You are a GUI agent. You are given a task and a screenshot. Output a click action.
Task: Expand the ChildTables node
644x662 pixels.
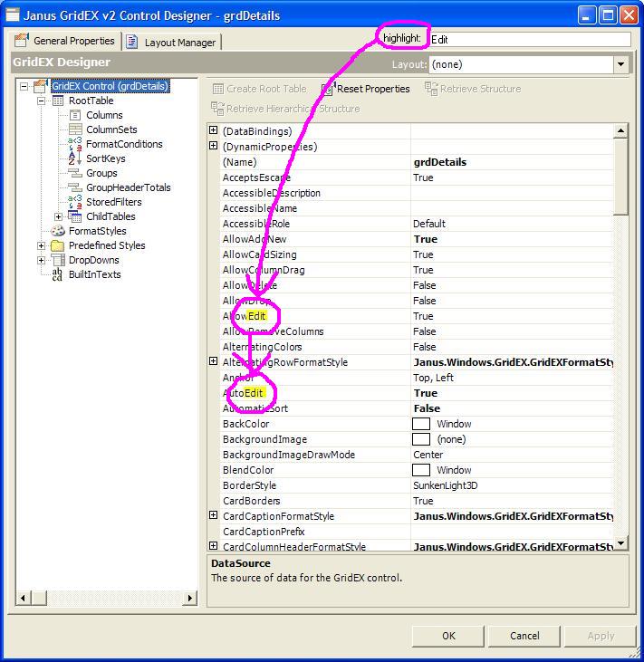tap(59, 216)
